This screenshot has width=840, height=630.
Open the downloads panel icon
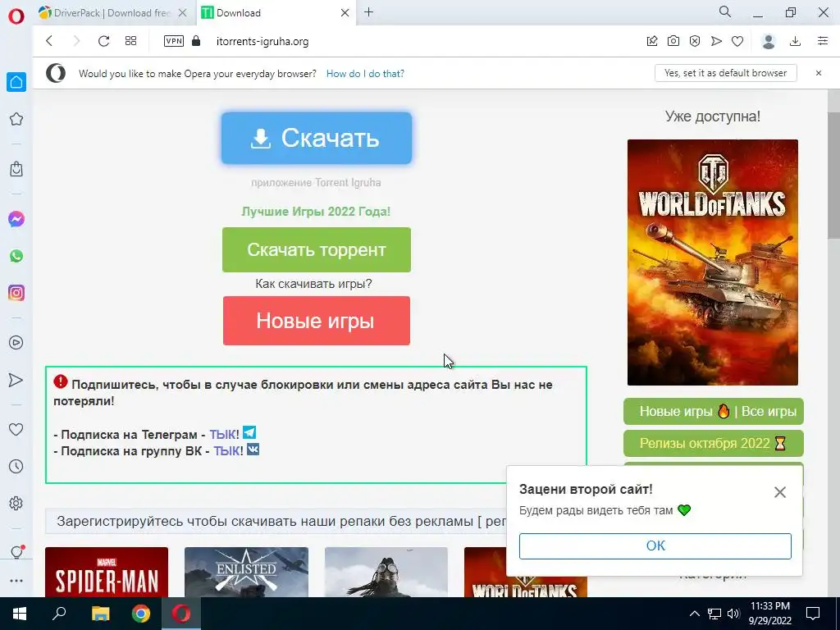point(796,41)
